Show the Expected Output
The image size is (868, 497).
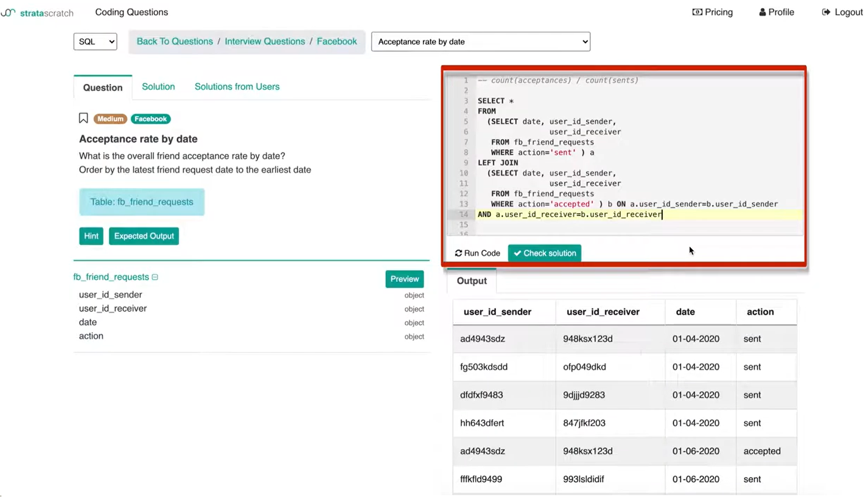(144, 236)
